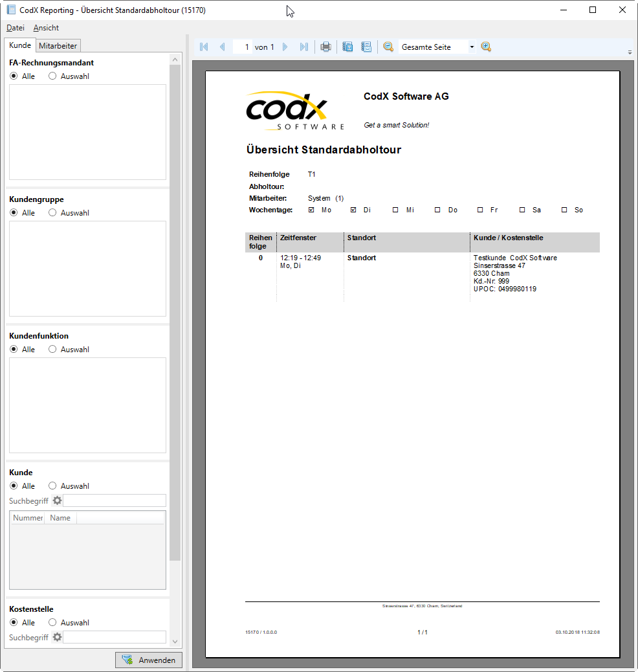The image size is (638, 672).
Task: Open the Datei menu
Action: click(16, 28)
